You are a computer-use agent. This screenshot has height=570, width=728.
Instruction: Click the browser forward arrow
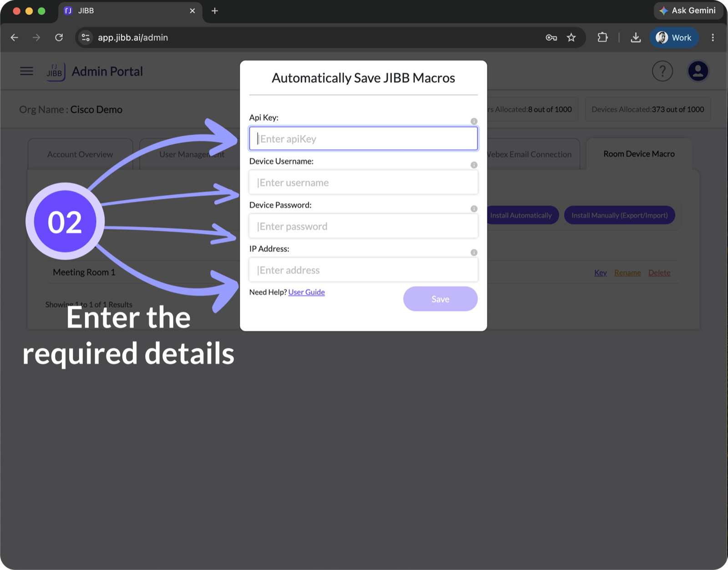[36, 38]
